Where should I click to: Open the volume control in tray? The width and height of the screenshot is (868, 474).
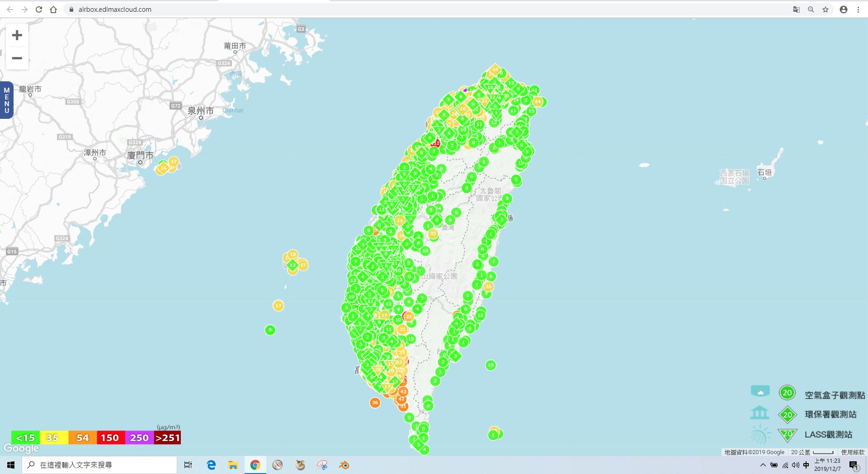coord(796,465)
